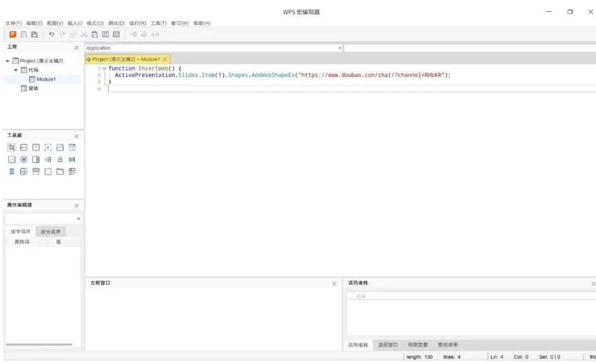Choose the text box control in toolbox
The width and height of the screenshot is (596, 364).
point(36,147)
